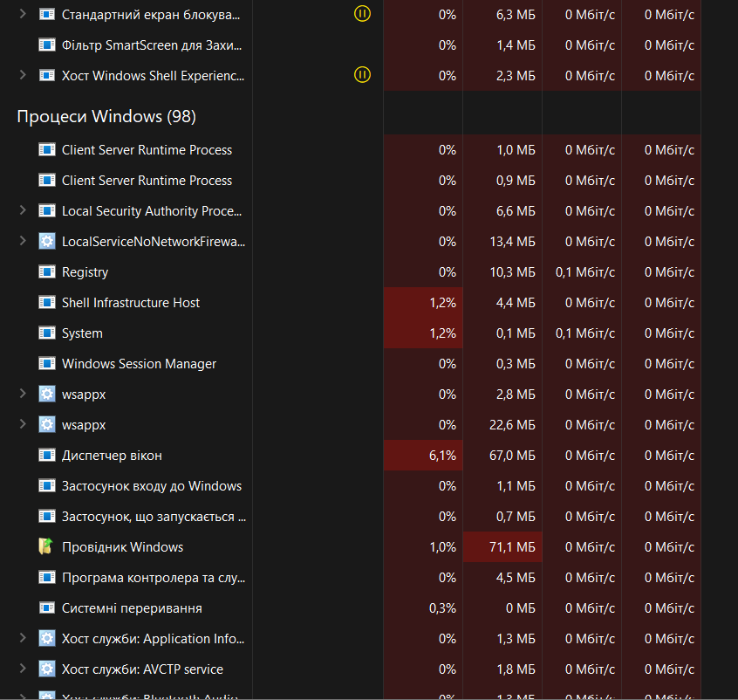Click the 6,1% CPU value of Диспетчер вікон
Screen dimensions: 738x700
tap(442, 456)
